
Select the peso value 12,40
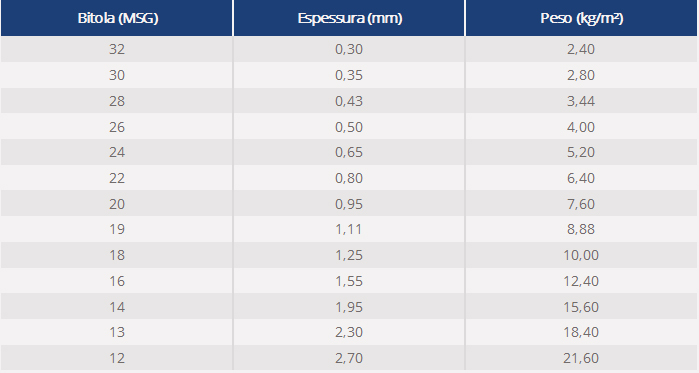pos(581,281)
